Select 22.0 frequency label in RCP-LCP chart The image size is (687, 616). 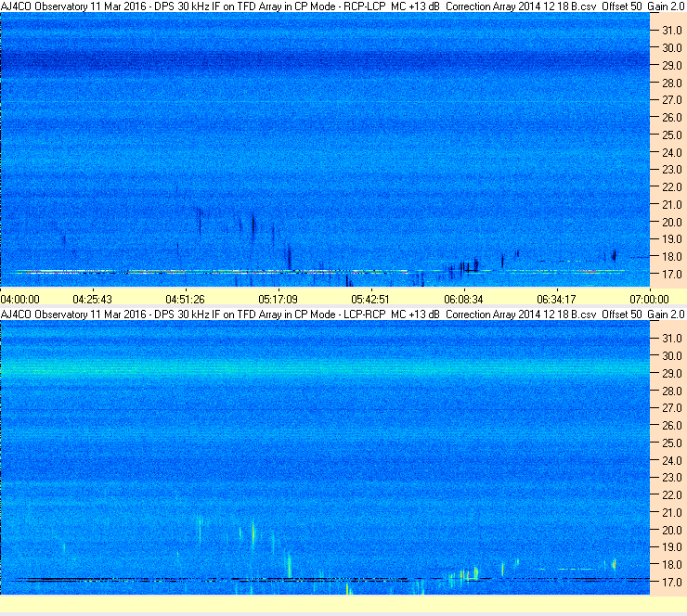pyautogui.click(x=671, y=187)
